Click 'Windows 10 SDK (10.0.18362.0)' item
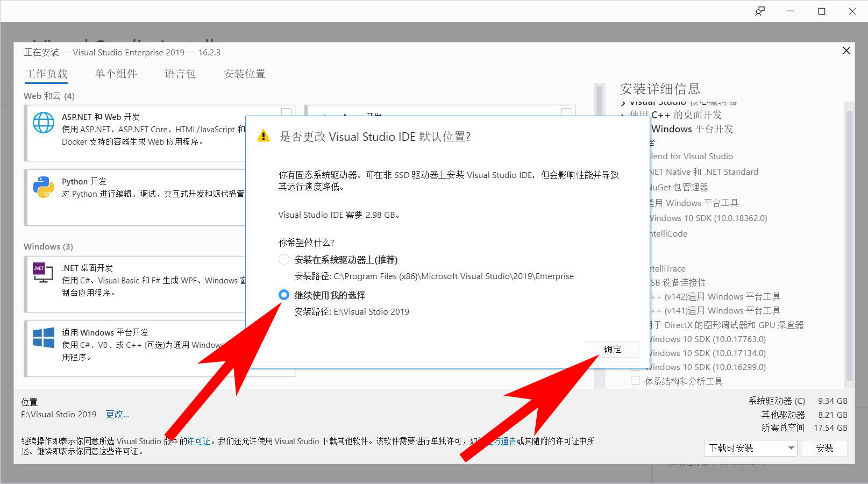Viewport: 868px width, 484px height. (708, 218)
